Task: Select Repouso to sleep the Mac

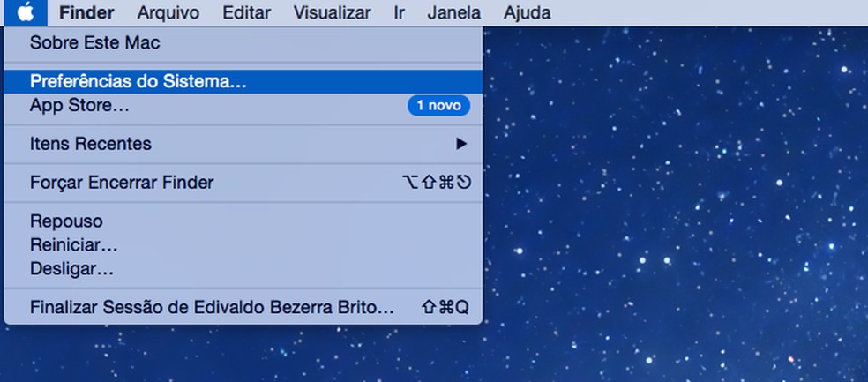Action: 243,221
